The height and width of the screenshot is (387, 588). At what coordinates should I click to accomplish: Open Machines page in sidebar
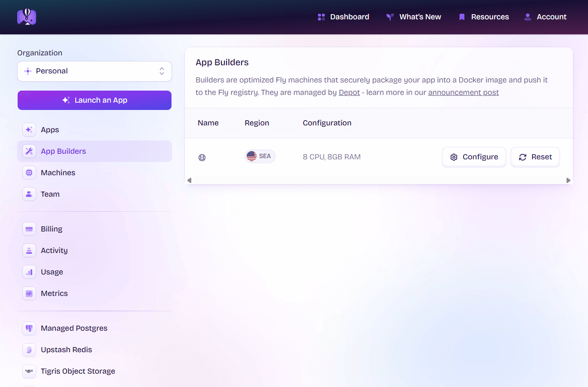pyautogui.click(x=95, y=173)
